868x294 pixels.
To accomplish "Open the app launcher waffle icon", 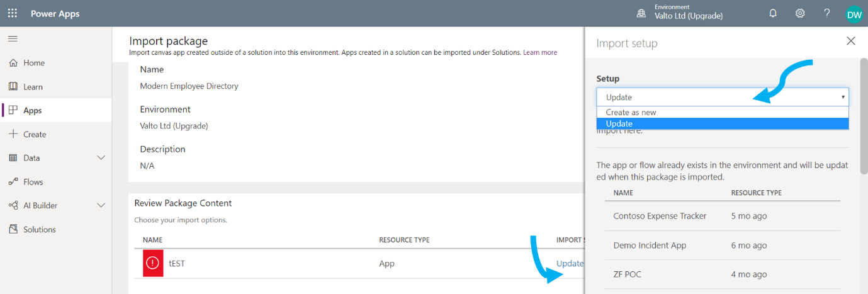I will pyautogui.click(x=13, y=13).
